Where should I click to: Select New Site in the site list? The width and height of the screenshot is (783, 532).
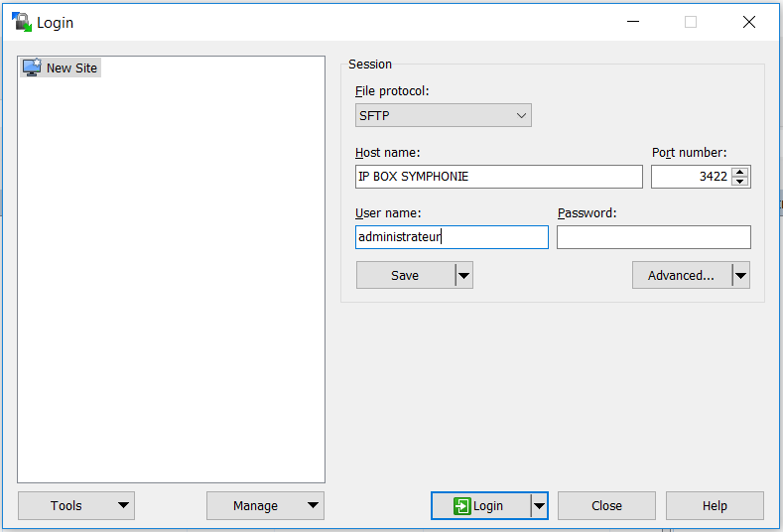(x=71, y=67)
